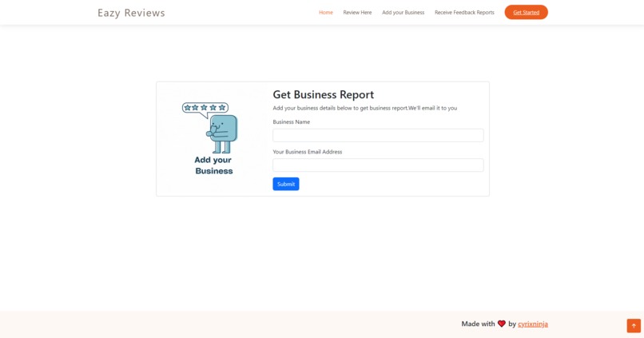Image resolution: width=644 pixels, height=338 pixels.
Task: Focus the Business Name input field
Action: [378, 135]
